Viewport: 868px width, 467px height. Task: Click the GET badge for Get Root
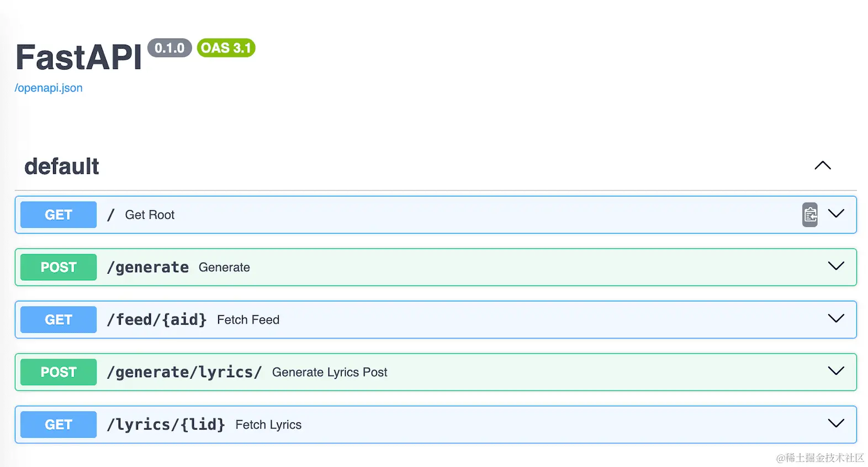(59, 215)
